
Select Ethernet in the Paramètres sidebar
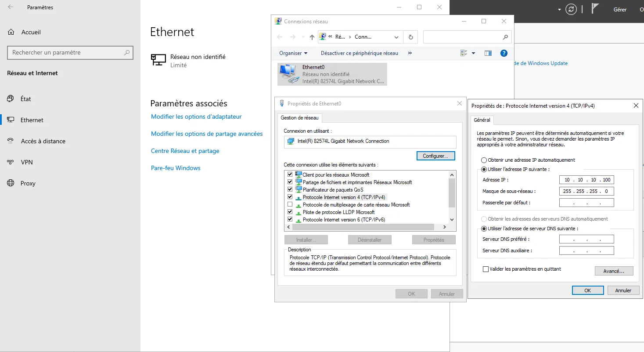32,120
